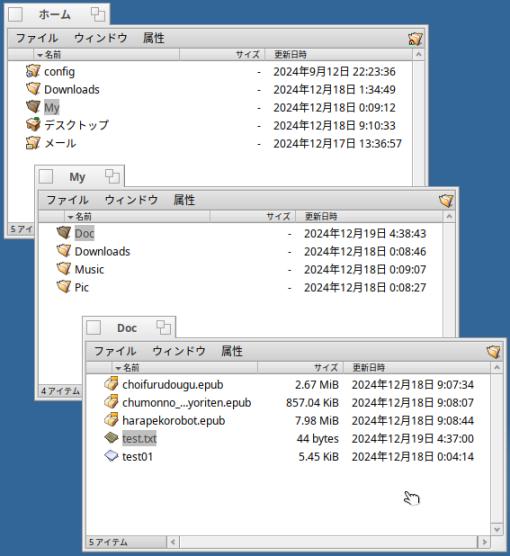Select メール folder name
The width and height of the screenshot is (510, 556).
pyautogui.click(x=60, y=143)
